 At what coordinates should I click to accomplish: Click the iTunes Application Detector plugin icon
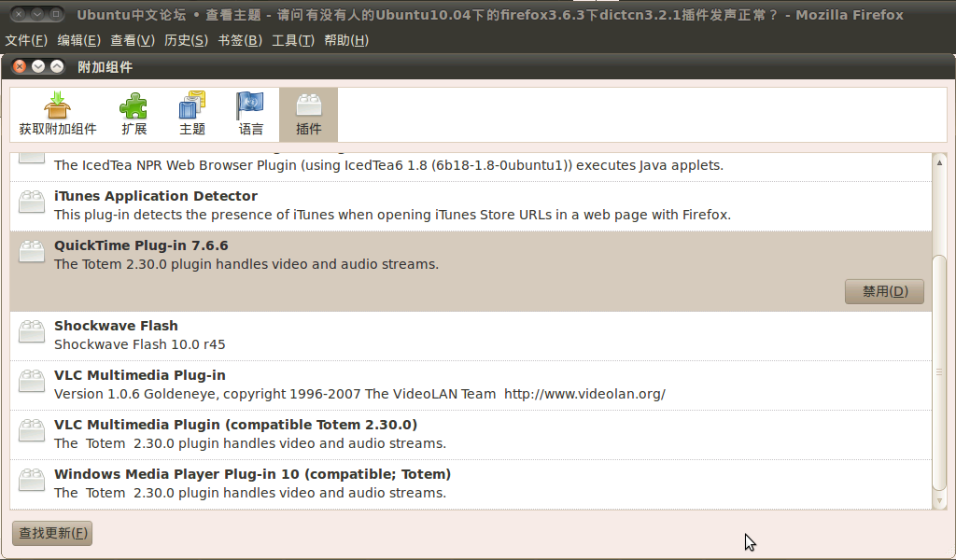pos(31,202)
